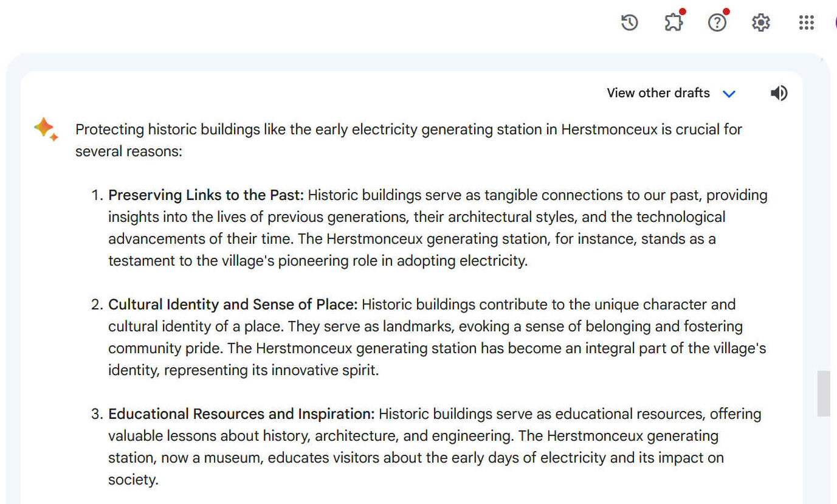Image resolution: width=837 pixels, height=504 pixels.
Task: Open the Help question-mark icon
Action: pos(717,22)
